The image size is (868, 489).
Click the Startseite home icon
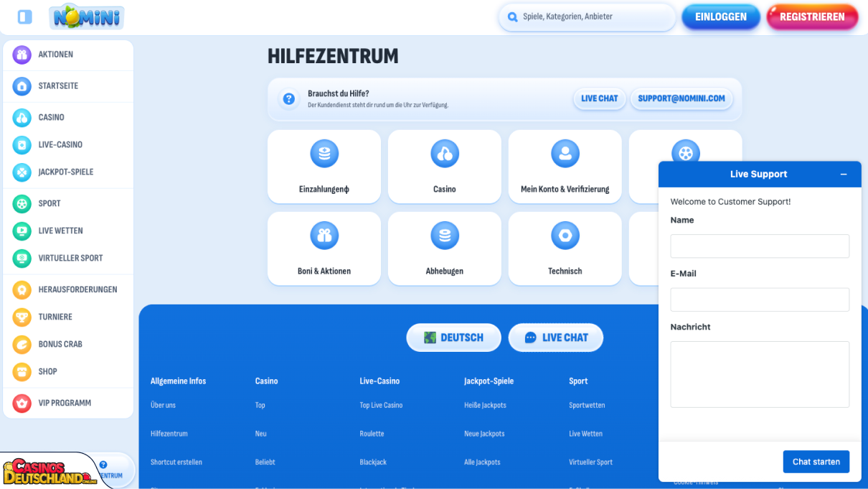tap(22, 86)
